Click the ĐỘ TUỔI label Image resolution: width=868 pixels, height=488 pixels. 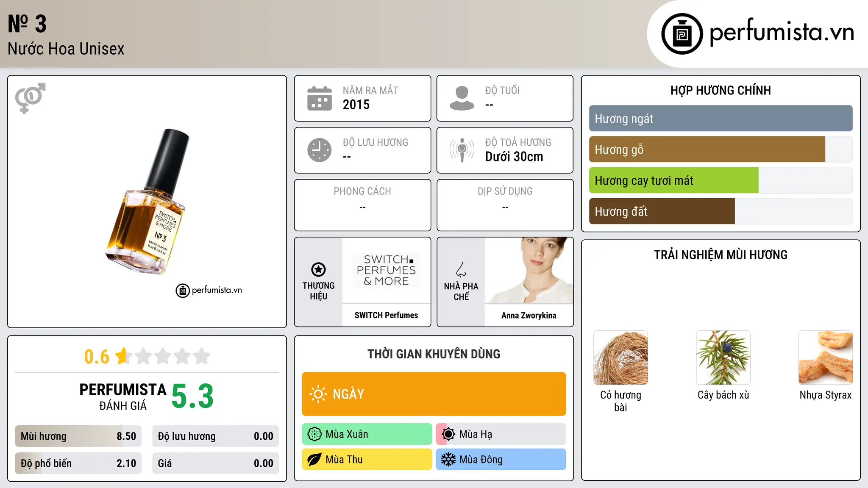[502, 90]
